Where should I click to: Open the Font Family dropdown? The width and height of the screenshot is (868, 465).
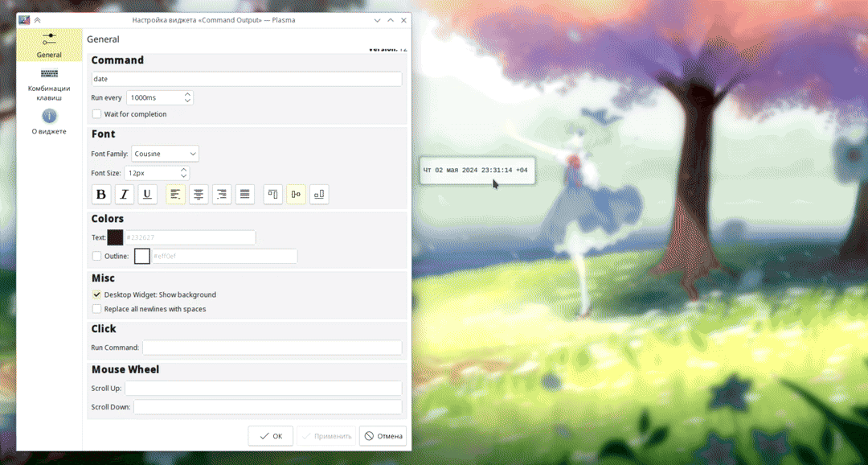coord(165,154)
